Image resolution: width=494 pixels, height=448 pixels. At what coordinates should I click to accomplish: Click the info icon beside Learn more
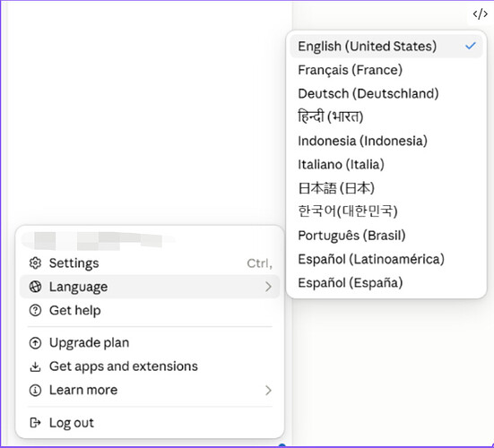[x=35, y=391]
